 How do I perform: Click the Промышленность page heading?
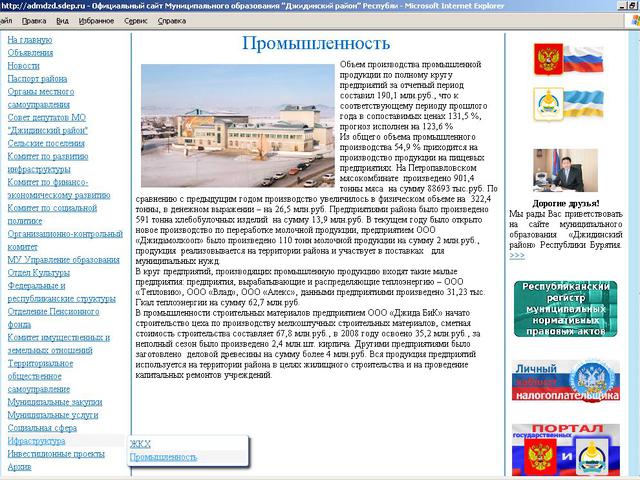click(316, 43)
